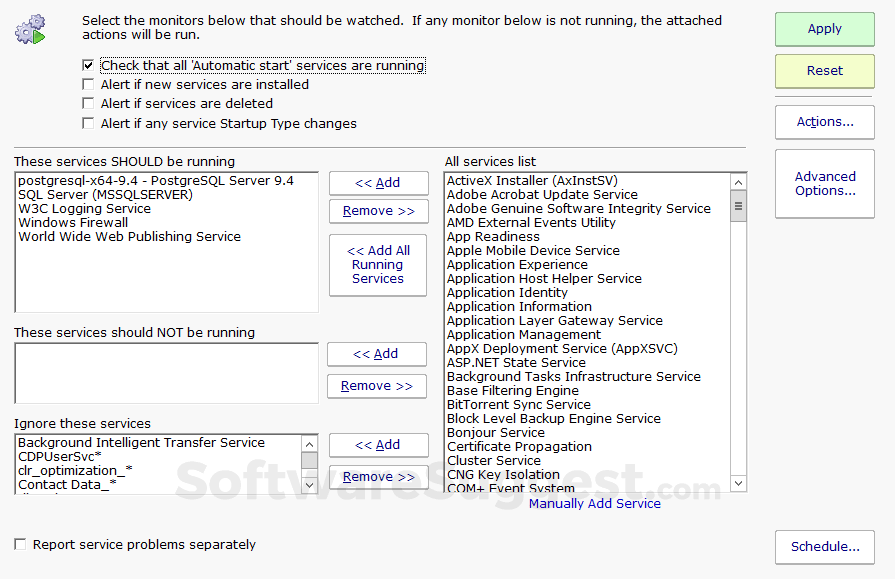
Task: Click the Manually Add Service link
Action: click(x=594, y=503)
